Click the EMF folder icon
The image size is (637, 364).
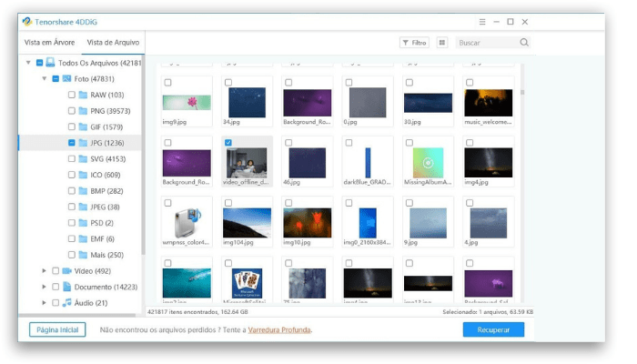tap(83, 238)
